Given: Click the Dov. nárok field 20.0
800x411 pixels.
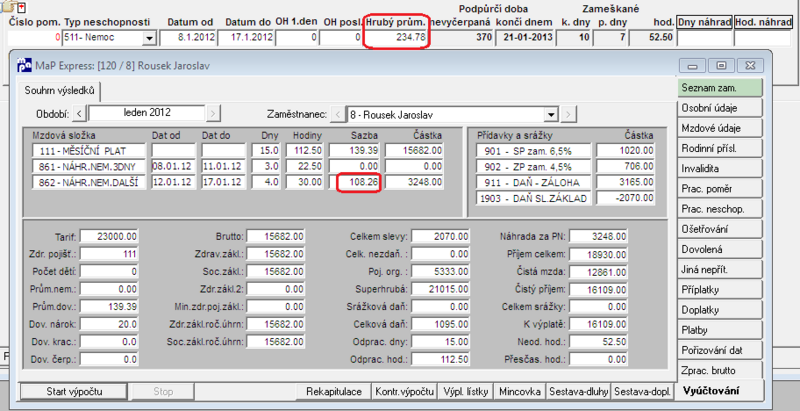Looking at the screenshot, I should pyautogui.click(x=109, y=324).
